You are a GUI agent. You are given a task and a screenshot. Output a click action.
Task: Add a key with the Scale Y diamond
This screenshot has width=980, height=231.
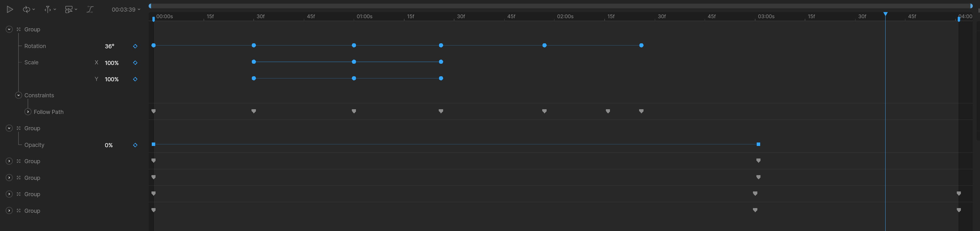point(135,79)
